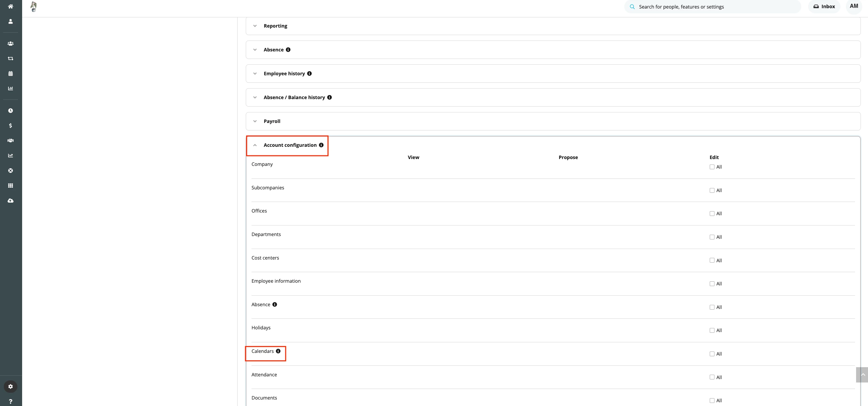
Task: Expand the Absence section chevron
Action: click(x=255, y=50)
